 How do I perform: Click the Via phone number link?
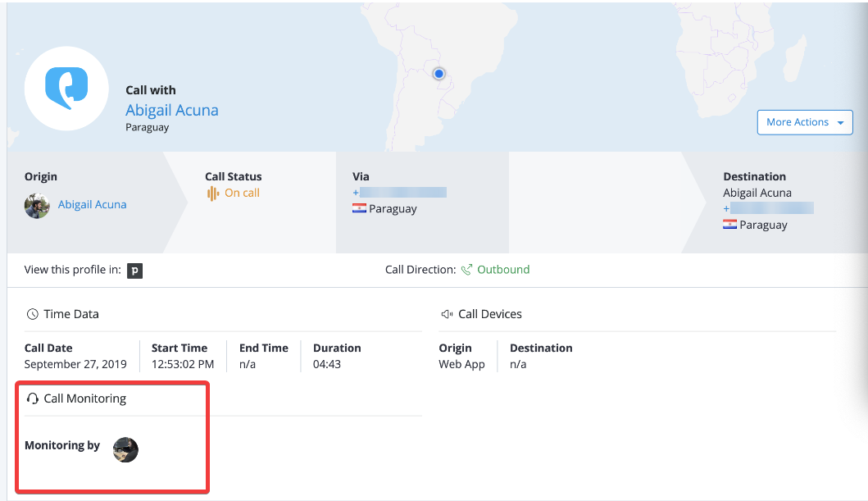tap(400, 193)
